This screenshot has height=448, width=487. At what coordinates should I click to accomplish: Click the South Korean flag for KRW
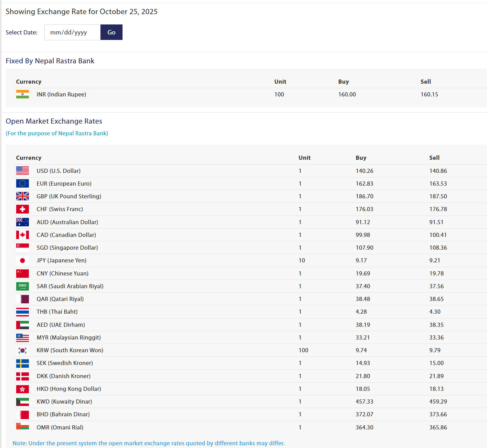22,350
